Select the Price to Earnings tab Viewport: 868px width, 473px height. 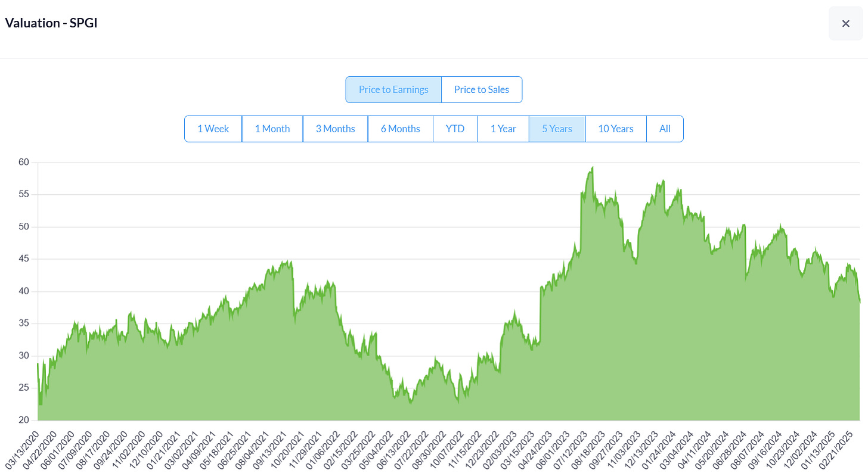(393, 89)
